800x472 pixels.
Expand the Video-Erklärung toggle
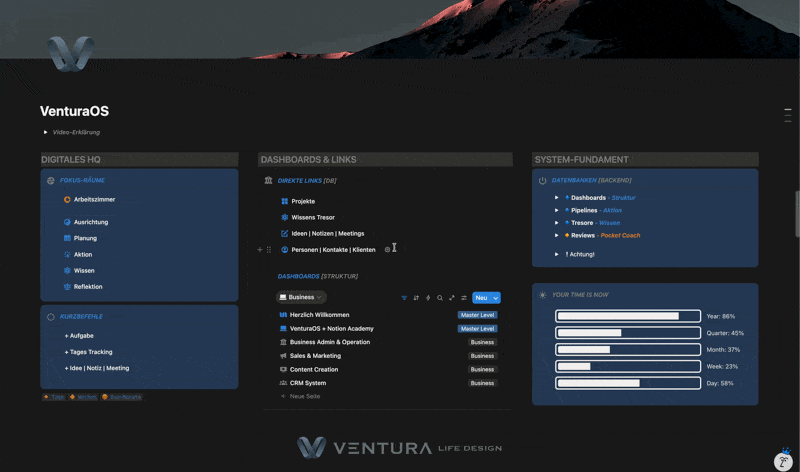coord(45,132)
